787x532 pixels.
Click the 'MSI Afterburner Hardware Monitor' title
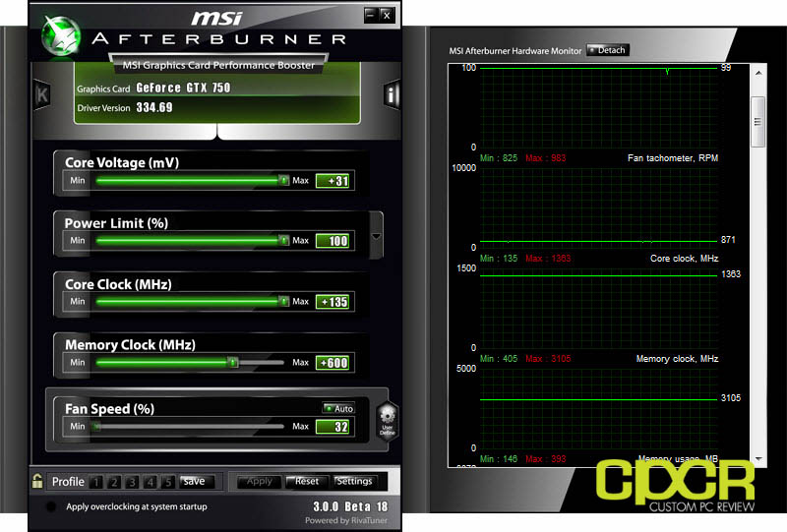tap(515, 51)
